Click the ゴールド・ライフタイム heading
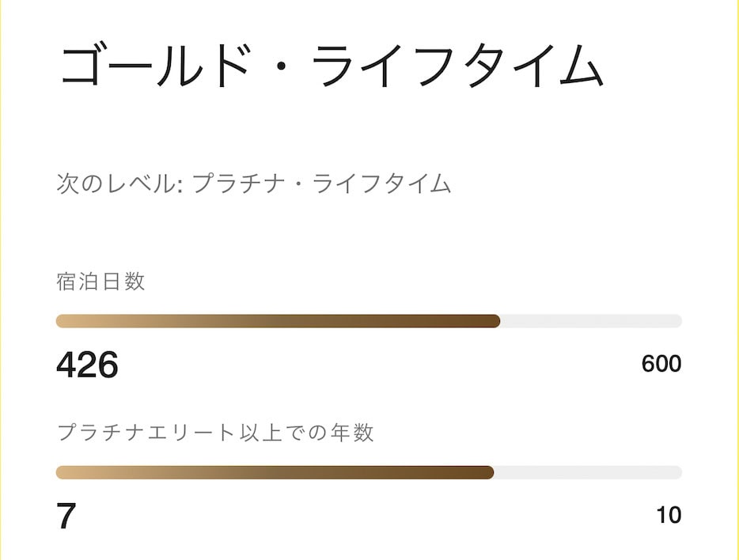The width and height of the screenshot is (739, 560). point(332,66)
